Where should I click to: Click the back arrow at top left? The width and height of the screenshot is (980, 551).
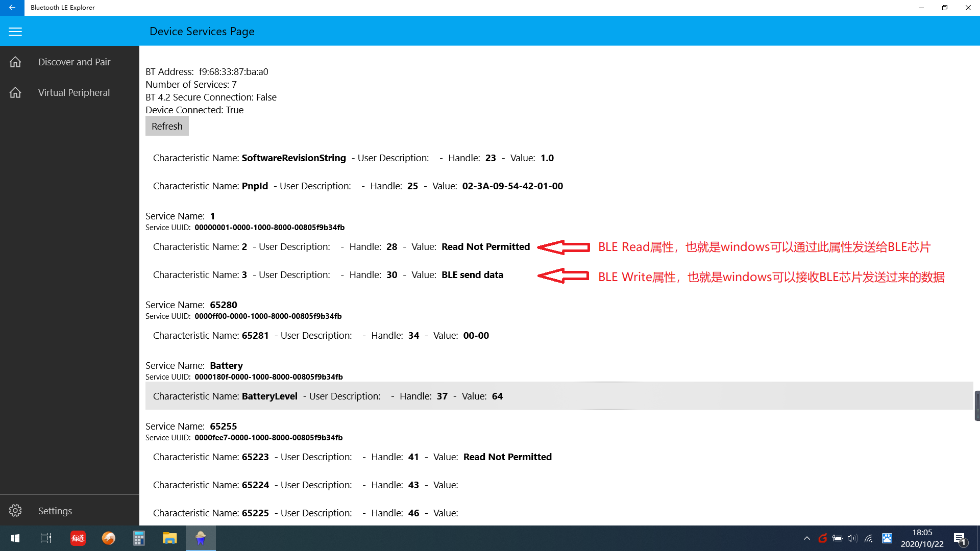(12, 8)
